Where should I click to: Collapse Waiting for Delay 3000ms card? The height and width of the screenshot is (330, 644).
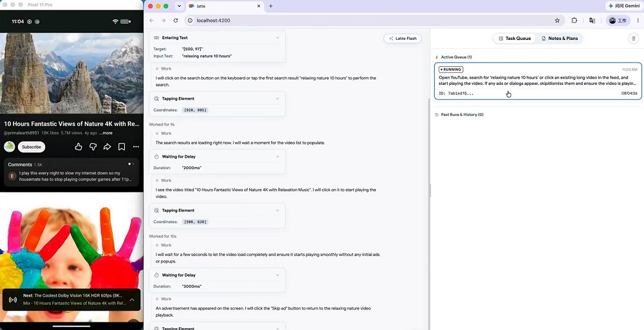coord(277,275)
